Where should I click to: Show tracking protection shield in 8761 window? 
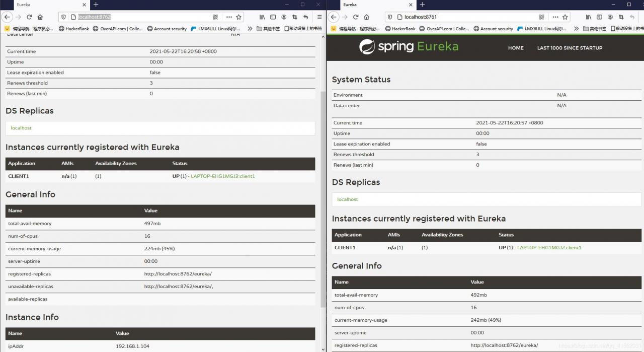pos(390,17)
